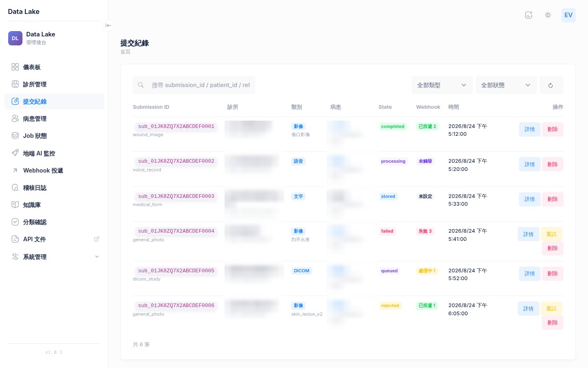Viewport: 588px width, 368px height.
Task: Focus the submission_id search field
Action: (194, 85)
